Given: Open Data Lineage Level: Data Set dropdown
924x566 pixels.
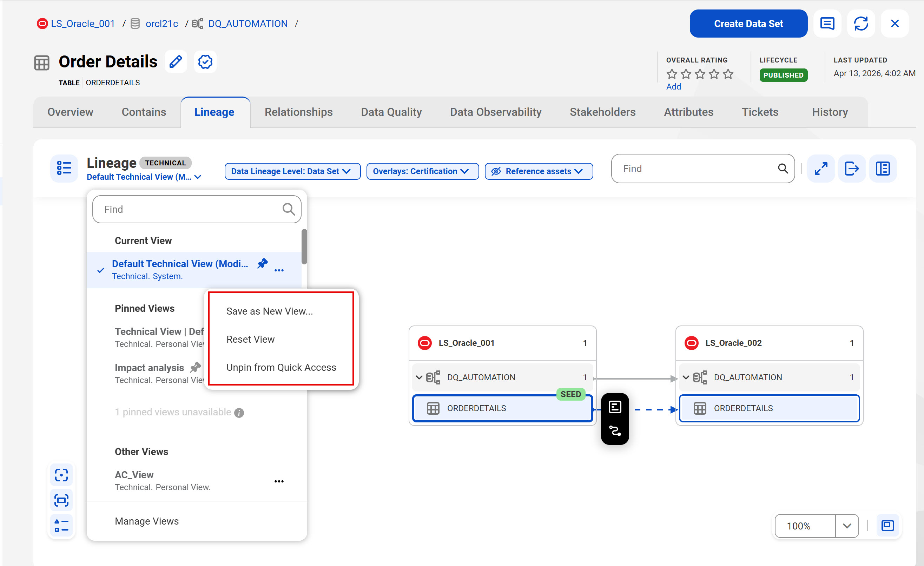Looking at the screenshot, I should tap(292, 171).
